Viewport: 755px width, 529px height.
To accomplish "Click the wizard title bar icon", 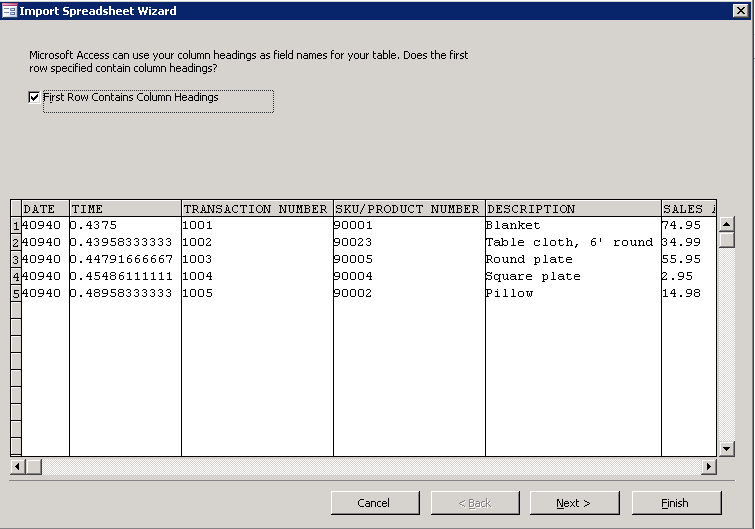I will click(9, 11).
